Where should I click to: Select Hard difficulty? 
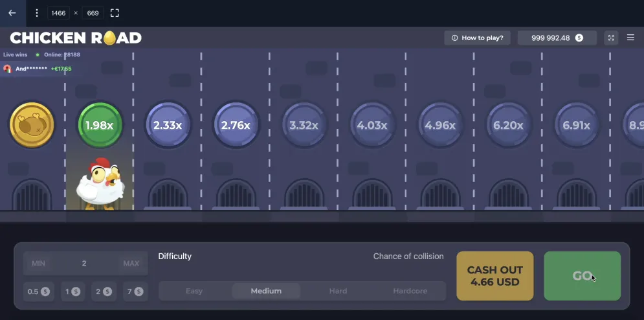point(338,291)
